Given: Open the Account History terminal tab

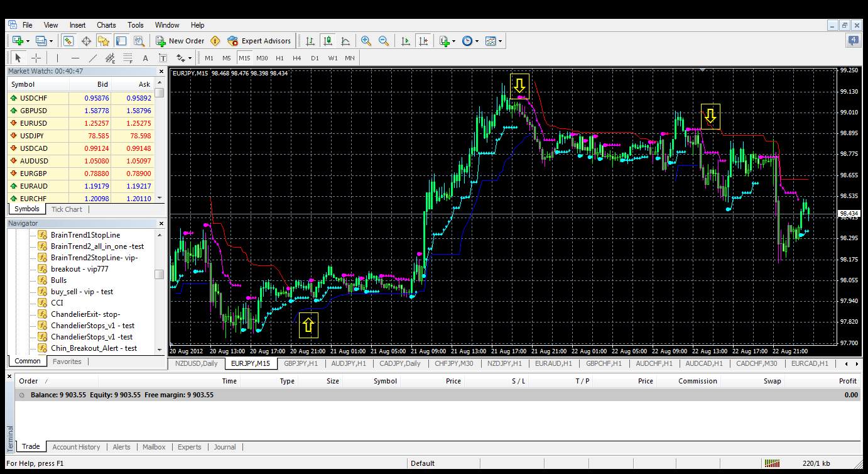Looking at the screenshot, I should (x=76, y=447).
